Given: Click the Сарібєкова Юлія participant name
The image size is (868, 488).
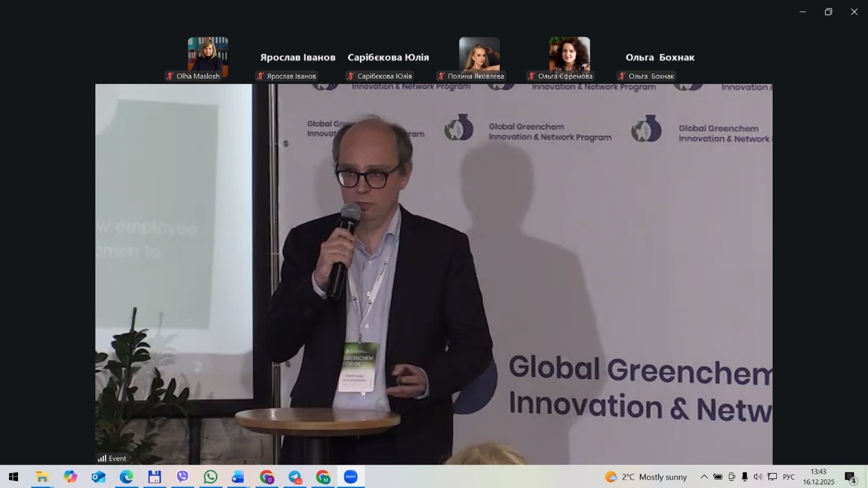Looking at the screenshot, I should pos(388,58).
